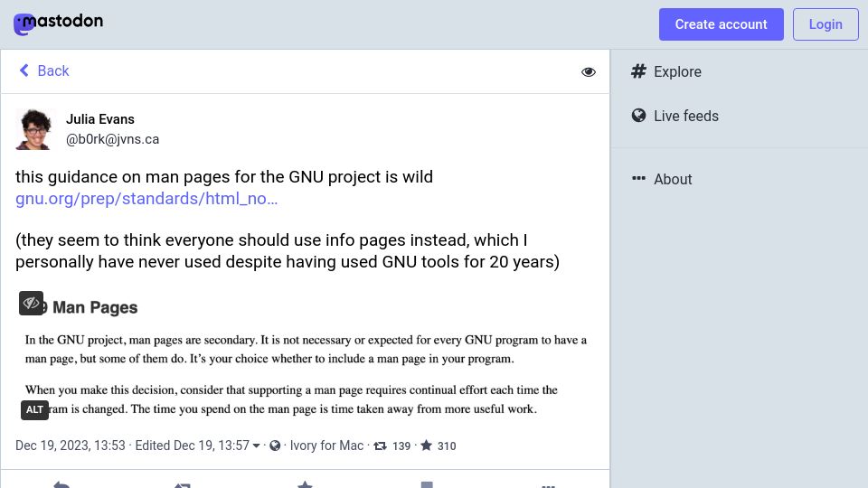Image resolution: width=868 pixels, height=488 pixels.
Task: Click the Create account button
Action: coord(721,24)
